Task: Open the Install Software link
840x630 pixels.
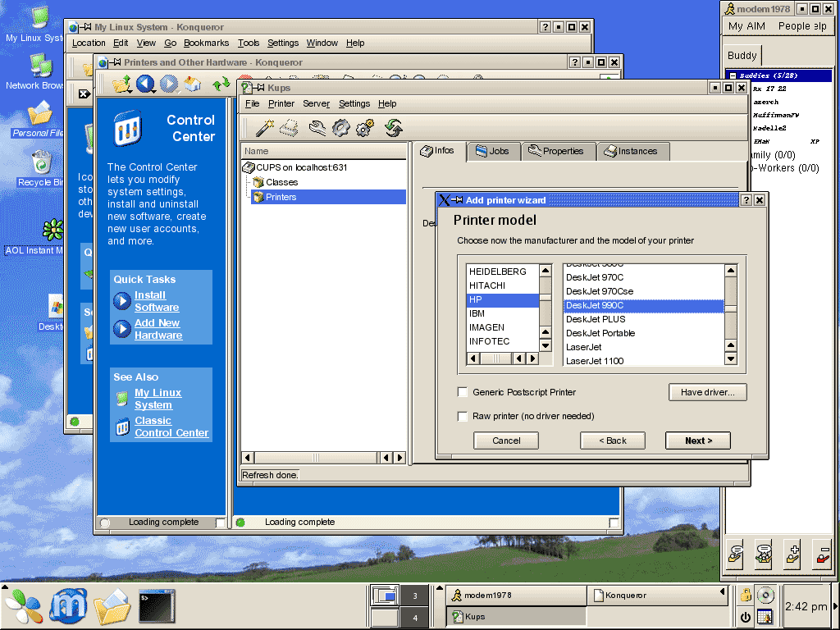Action: point(157,301)
